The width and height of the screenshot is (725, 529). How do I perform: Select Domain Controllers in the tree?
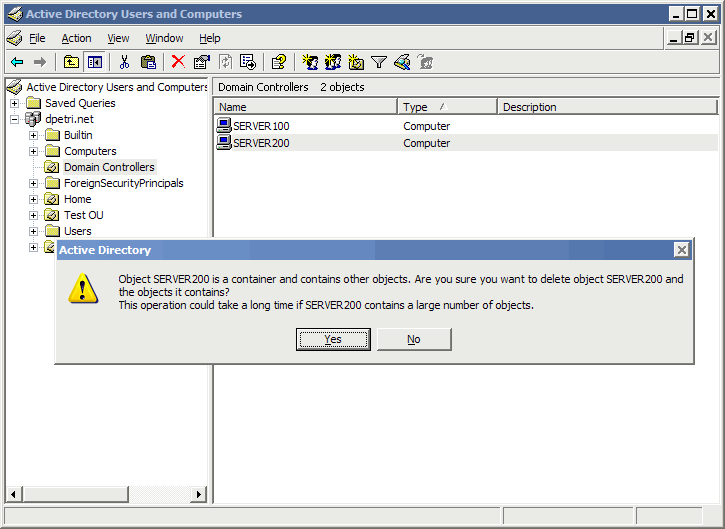click(109, 167)
